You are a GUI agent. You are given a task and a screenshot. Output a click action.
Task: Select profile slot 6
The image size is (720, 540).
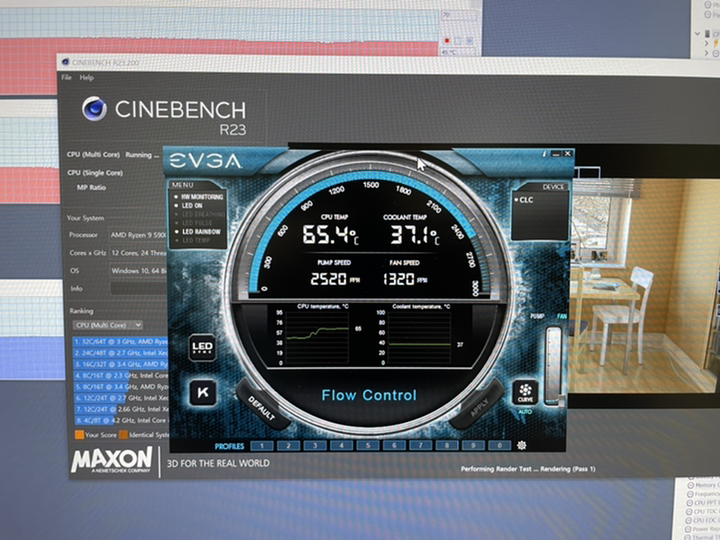[x=394, y=445]
